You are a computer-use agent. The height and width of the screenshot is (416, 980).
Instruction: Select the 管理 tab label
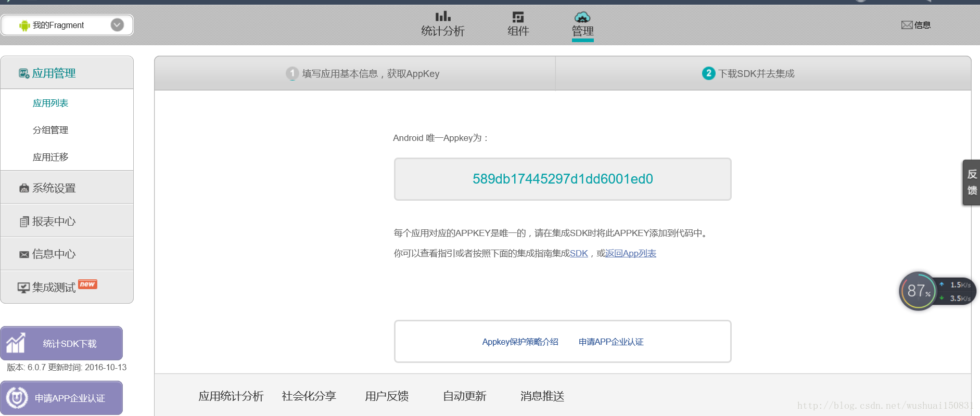coord(582,31)
